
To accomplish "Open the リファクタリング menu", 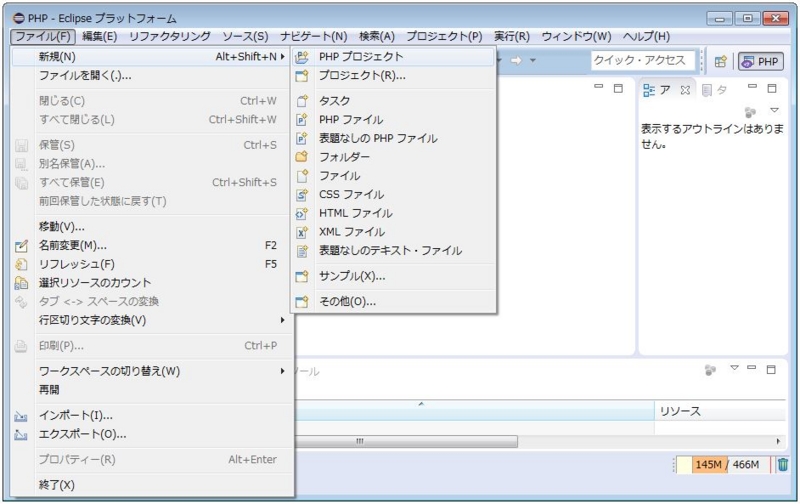I will coord(170,37).
